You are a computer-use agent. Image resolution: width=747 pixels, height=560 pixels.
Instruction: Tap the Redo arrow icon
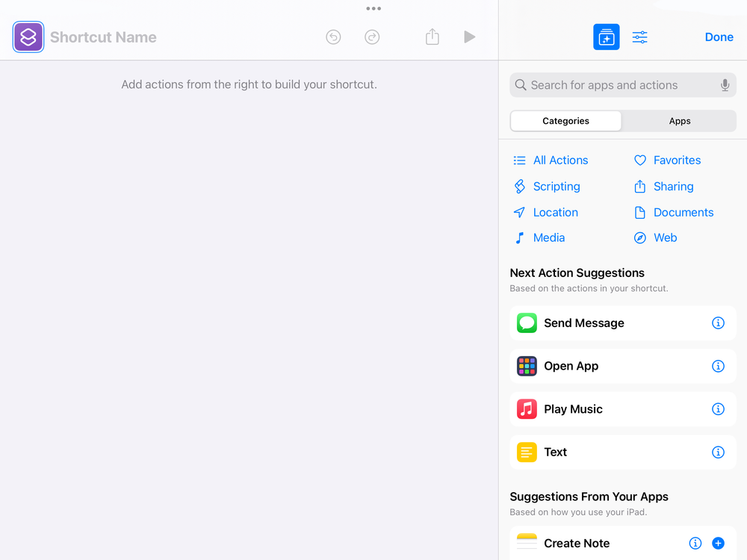[x=372, y=37]
